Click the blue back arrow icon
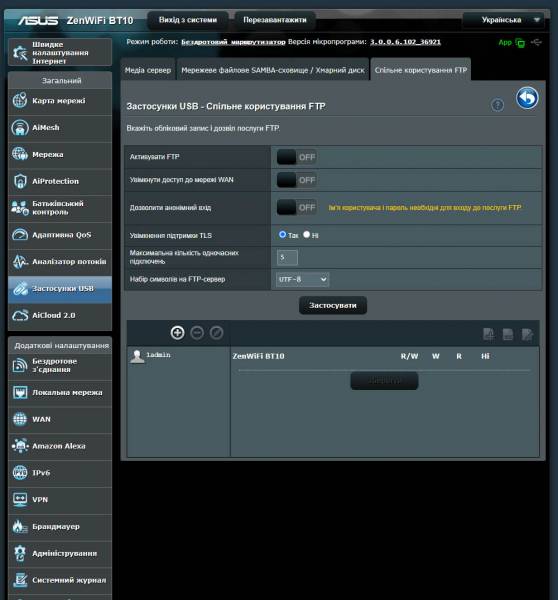This screenshot has height=600, width=558. coord(527,98)
